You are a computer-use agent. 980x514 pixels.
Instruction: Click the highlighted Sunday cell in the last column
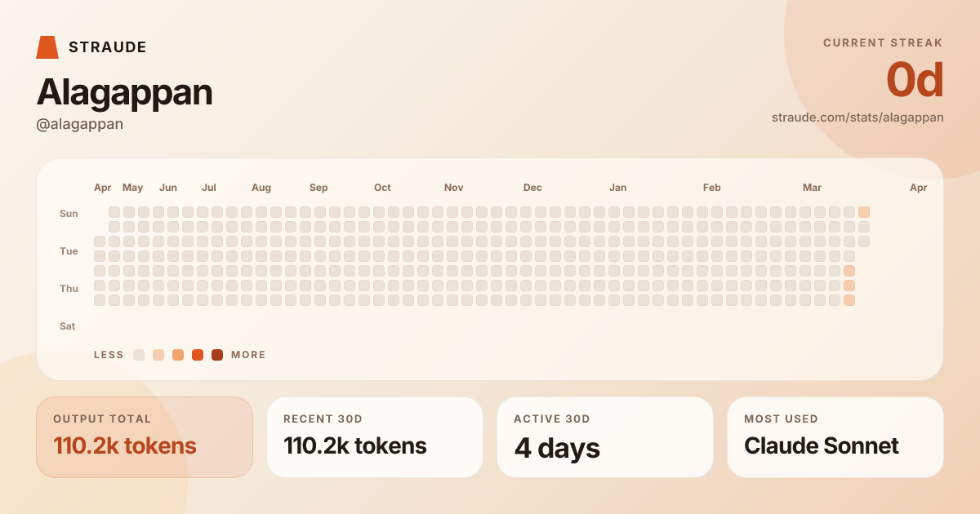point(864,212)
